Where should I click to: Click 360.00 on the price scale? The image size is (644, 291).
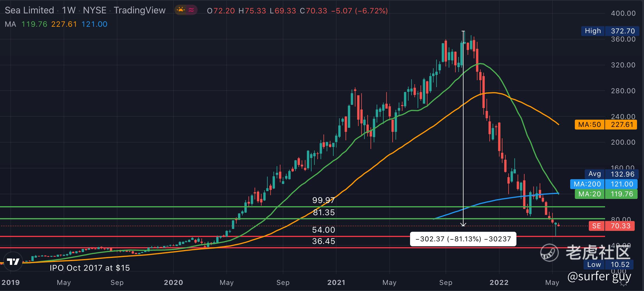[623, 39]
